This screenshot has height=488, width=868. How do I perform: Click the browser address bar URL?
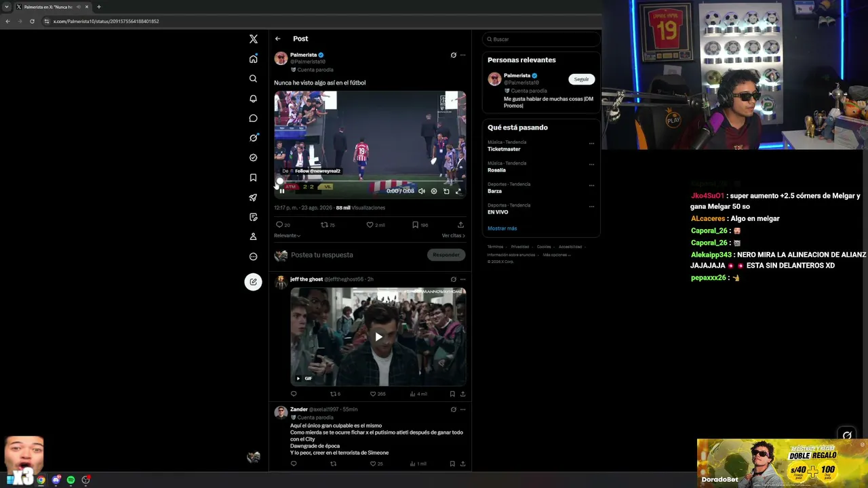pyautogui.click(x=106, y=21)
